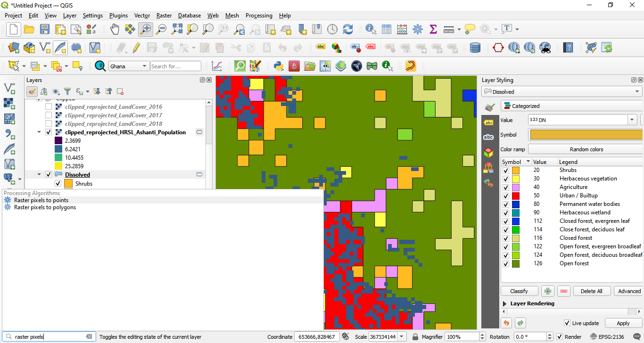The height and width of the screenshot is (343, 644).
Task: Open the Settings menu
Action: tap(93, 16)
